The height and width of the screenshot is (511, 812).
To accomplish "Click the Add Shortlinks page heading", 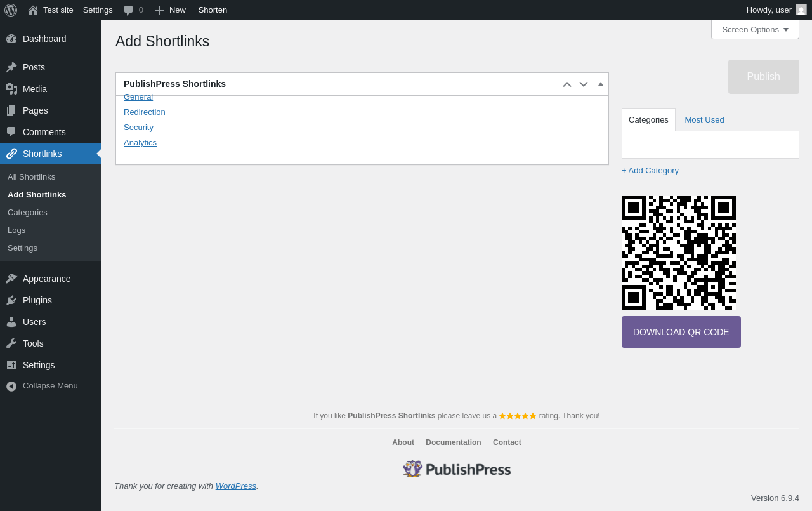I will tap(162, 41).
